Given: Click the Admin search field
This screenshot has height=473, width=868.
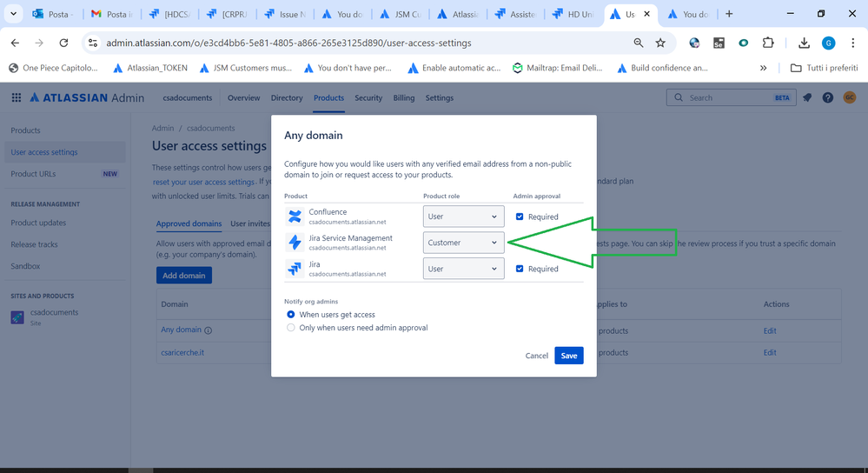Looking at the screenshot, I should 732,97.
